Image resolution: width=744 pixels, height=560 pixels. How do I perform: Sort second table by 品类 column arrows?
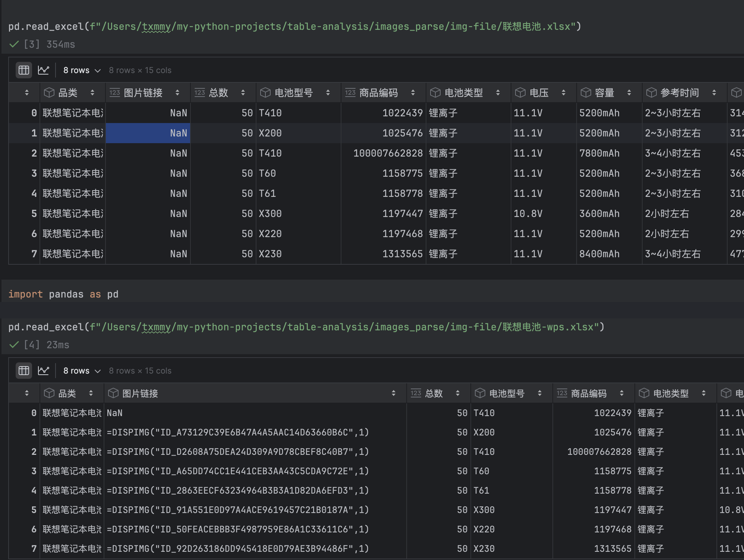coord(91,393)
